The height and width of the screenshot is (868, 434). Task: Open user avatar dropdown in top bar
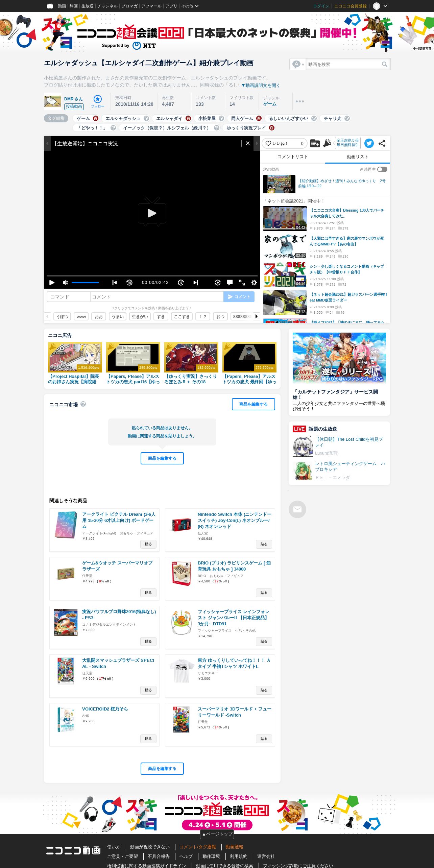click(380, 6)
